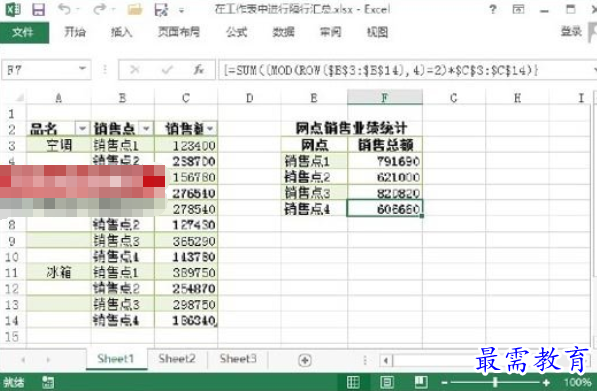This screenshot has height=391, width=597.
Task: Go to next sheet navigation arrow
Action: pos(48,360)
